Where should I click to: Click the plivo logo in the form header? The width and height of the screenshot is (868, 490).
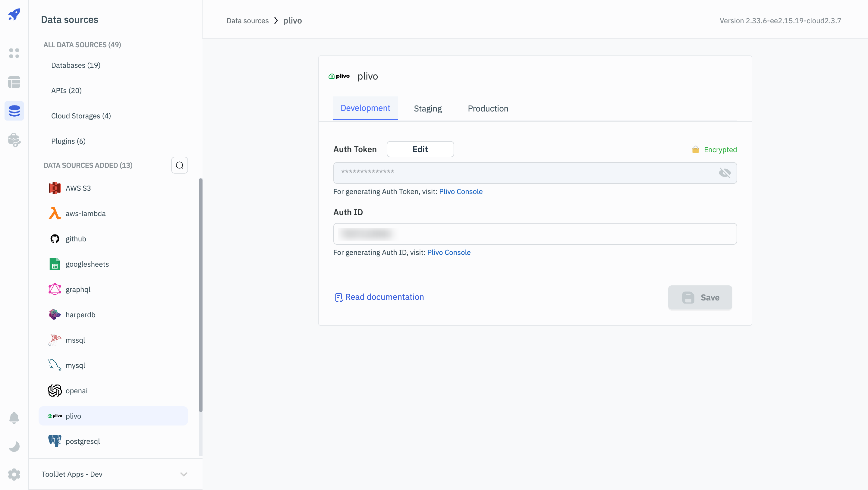[x=339, y=76]
